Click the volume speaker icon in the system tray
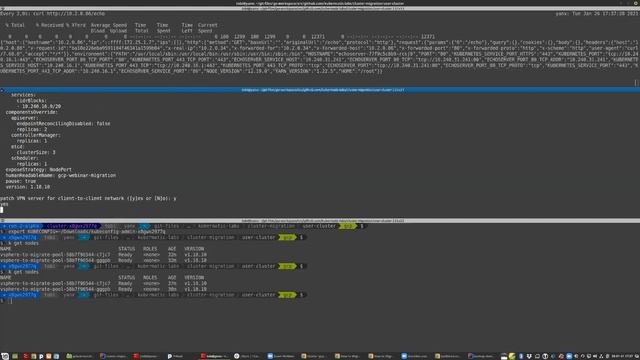Screen dimensions: 640x360 point(595,356)
